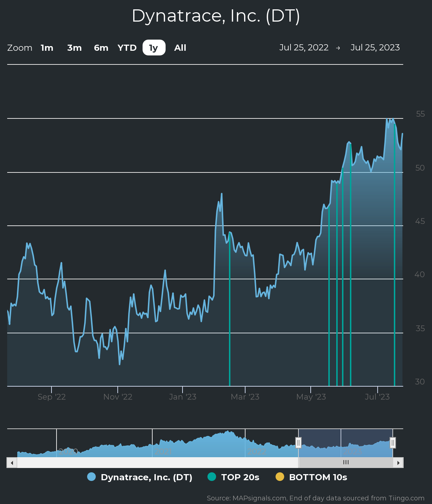The width and height of the screenshot is (432, 504).
Task: Click the blue Dynatrace legend dot
Action: tap(91, 477)
